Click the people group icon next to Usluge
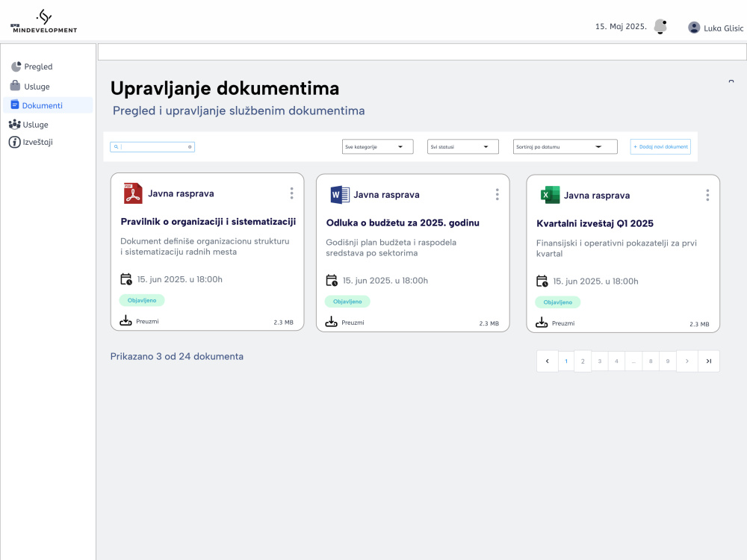The image size is (747, 560). 15,124
